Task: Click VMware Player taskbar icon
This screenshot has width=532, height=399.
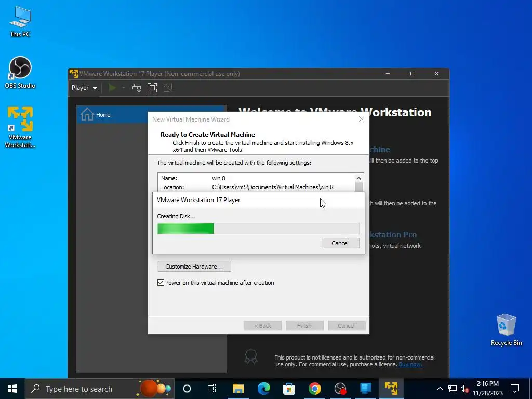Action: [391, 389]
